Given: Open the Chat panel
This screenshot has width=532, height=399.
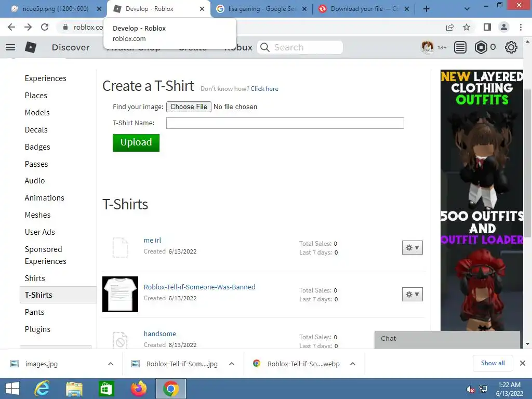Looking at the screenshot, I should [447, 340].
